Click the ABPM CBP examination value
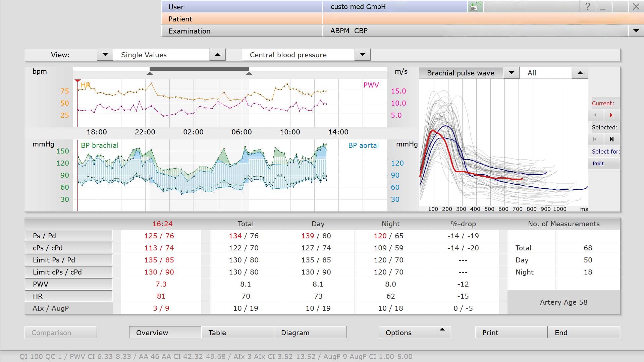644x362 pixels. pos(349,31)
